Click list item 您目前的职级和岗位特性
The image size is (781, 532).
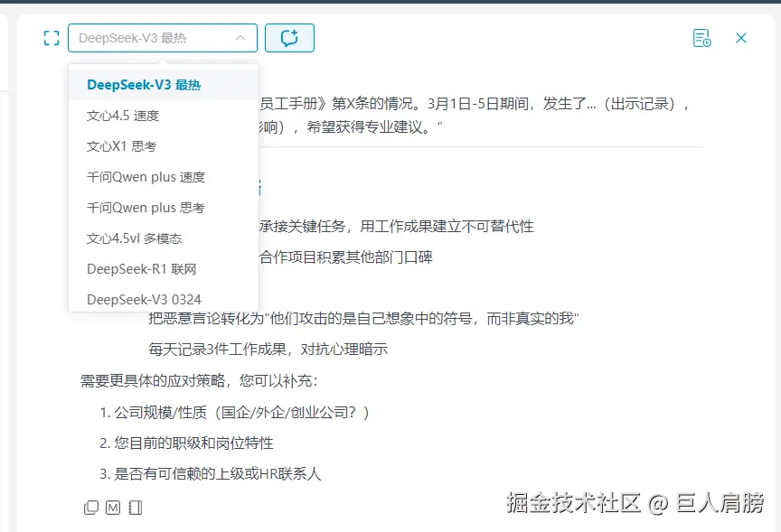[193, 443]
